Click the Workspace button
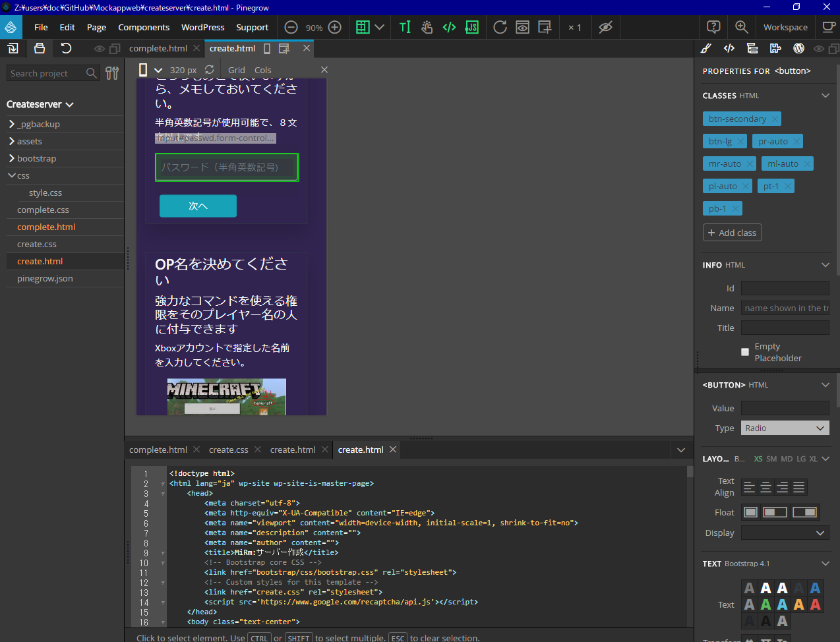Screen dimensions: 840x642 [785, 27]
